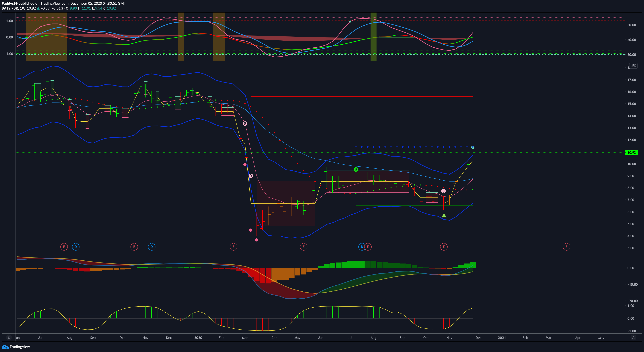This screenshot has height=352, width=644.
Task: Click the green up-triangle signal near November 2020
Action: click(x=444, y=215)
